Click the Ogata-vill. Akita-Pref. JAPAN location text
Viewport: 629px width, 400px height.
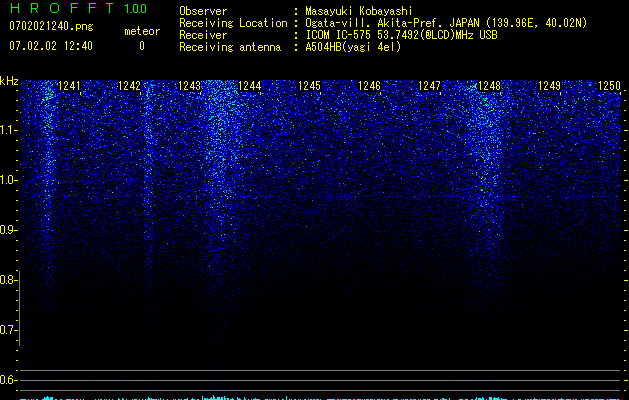(x=446, y=23)
